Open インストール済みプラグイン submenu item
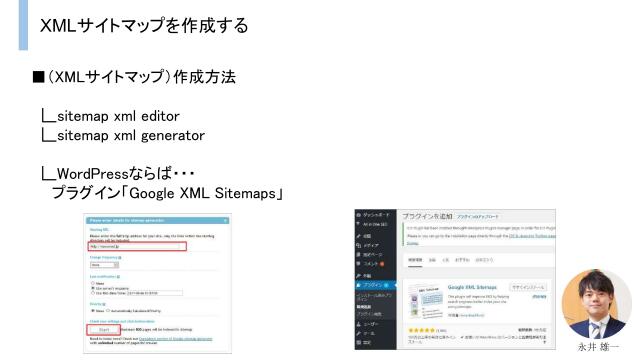 pyautogui.click(x=374, y=297)
